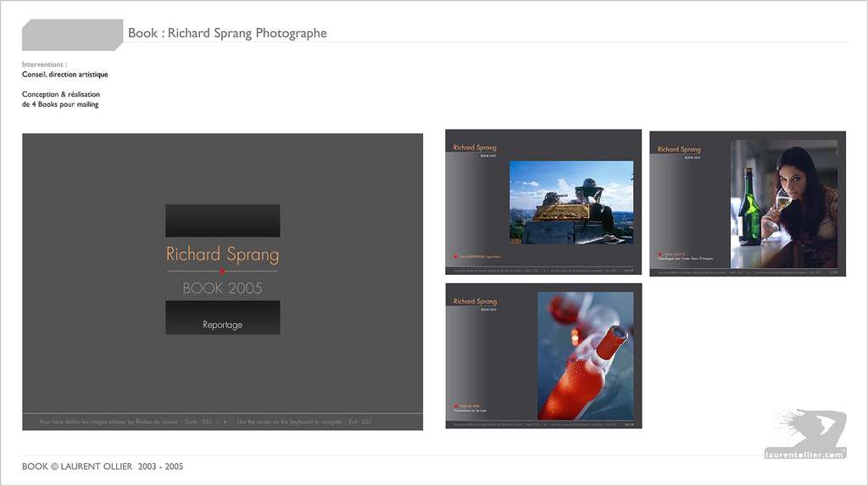Click the dark empty rectangle above Richard Sprang
Screen dimensions: 868x486
[223, 221]
